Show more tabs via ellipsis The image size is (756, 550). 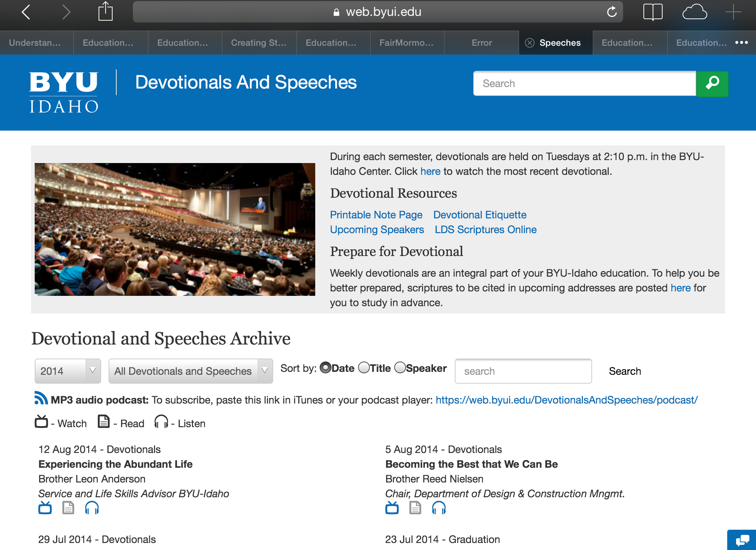click(x=741, y=43)
